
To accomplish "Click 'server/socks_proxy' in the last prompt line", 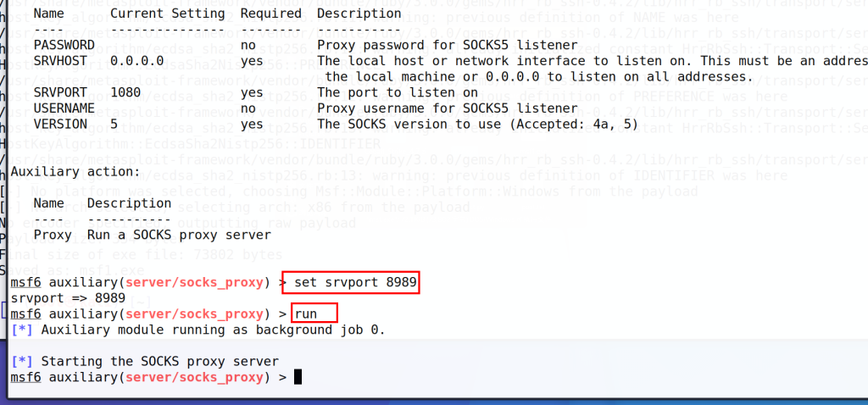I will 194,377.
